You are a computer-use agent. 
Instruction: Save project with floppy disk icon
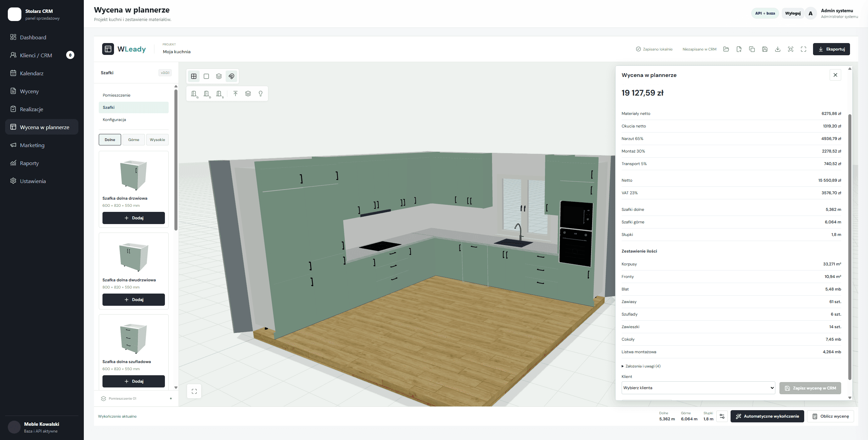click(765, 49)
